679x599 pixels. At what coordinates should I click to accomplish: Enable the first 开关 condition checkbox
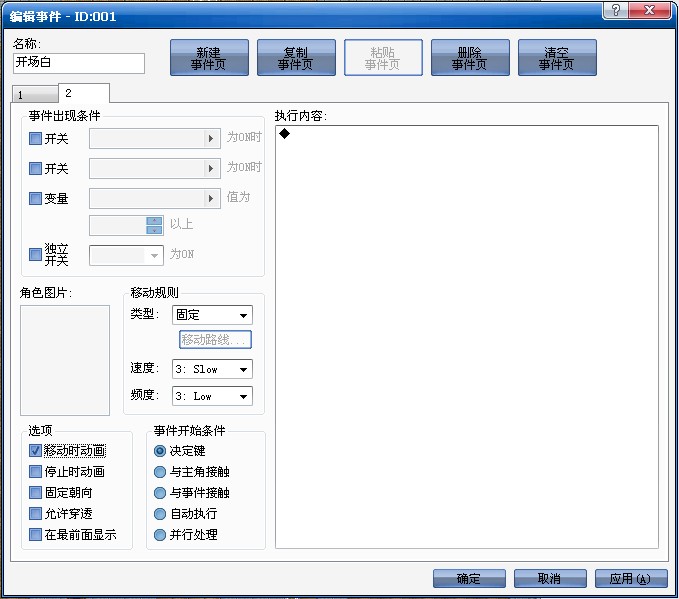click(x=35, y=139)
